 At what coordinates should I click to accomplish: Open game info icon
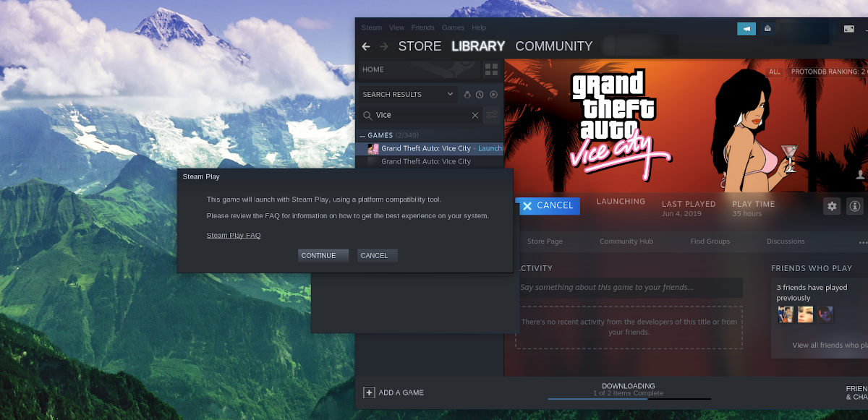(854, 206)
